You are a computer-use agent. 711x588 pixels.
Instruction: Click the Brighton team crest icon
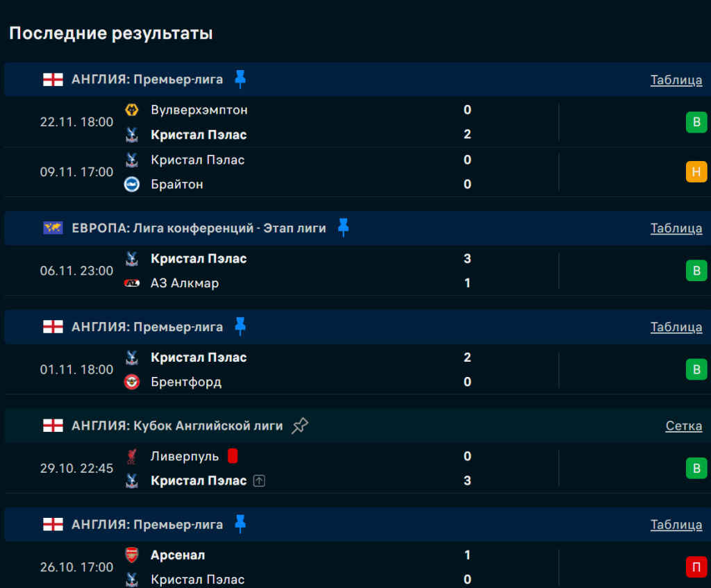click(131, 184)
